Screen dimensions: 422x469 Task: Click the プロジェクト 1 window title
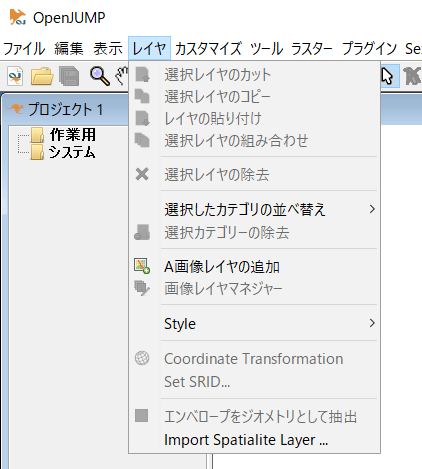[65, 109]
